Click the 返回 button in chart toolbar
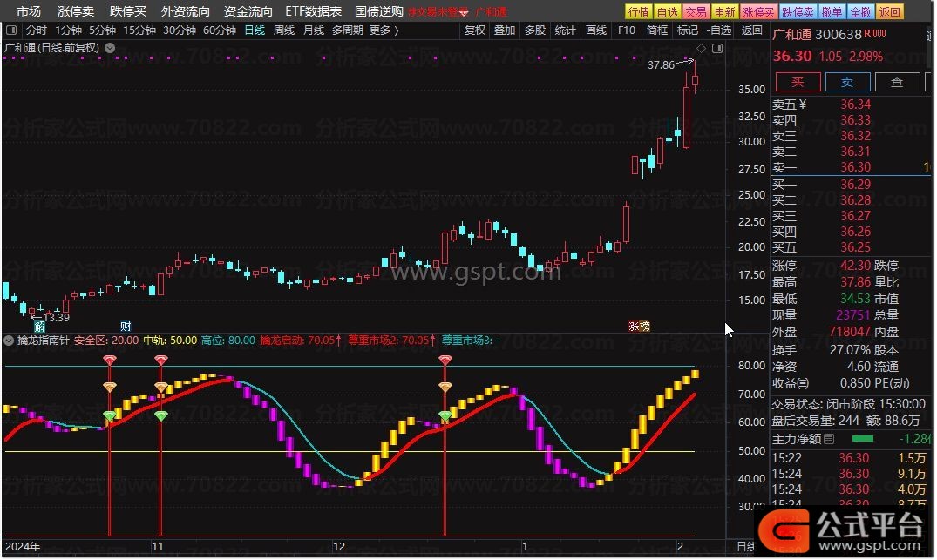Viewport: 937px width, 560px height. (x=751, y=30)
